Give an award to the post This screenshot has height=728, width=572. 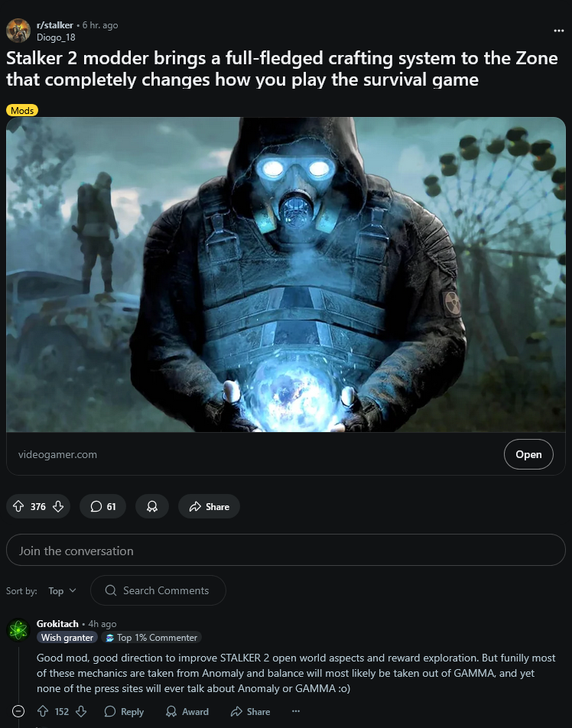tap(152, 506)
